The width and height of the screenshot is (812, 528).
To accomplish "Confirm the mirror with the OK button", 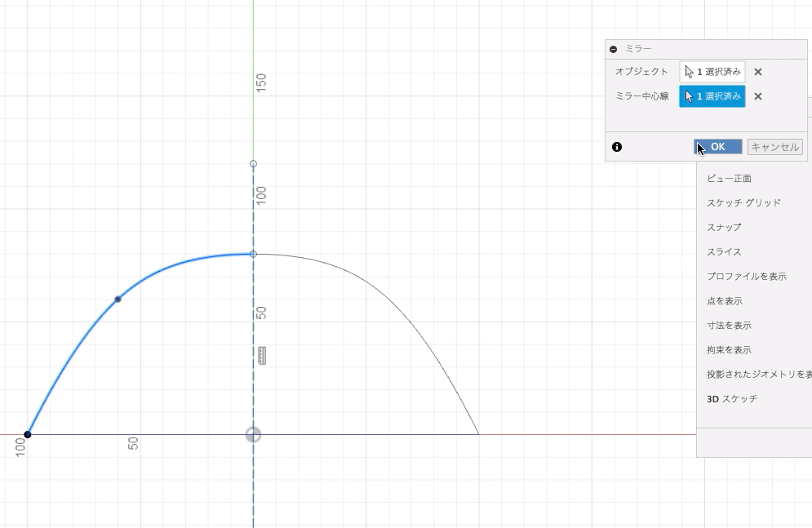I will click(x=718, y=147).
